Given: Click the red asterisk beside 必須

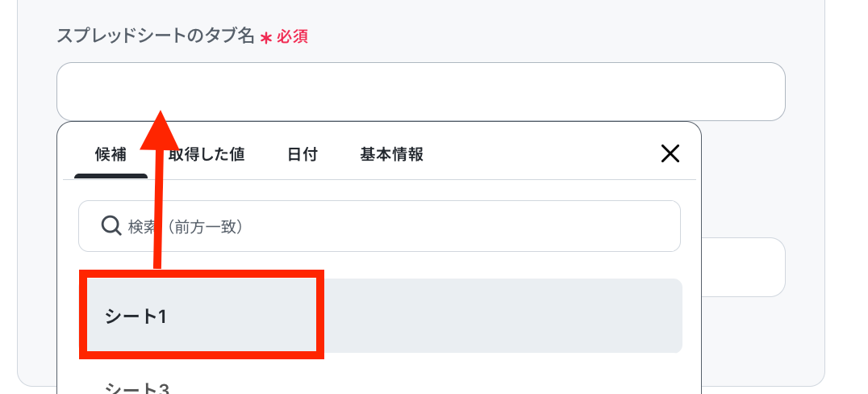Looking at the screenshot, I should point(266,38).
